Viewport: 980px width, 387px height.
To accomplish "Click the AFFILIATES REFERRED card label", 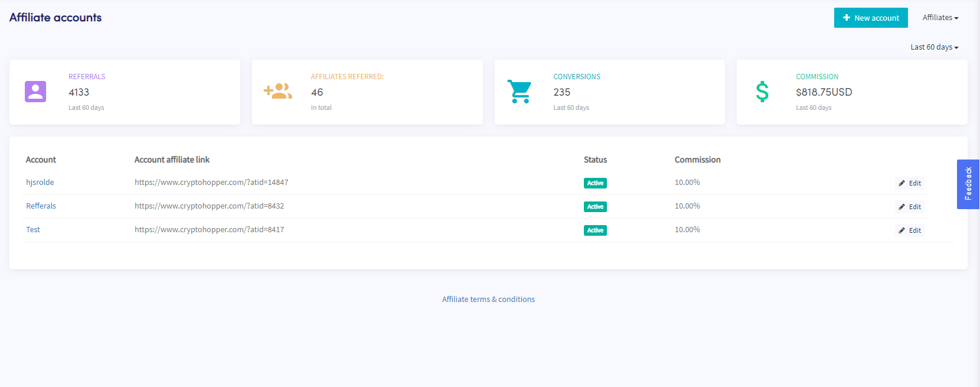I will point(347,77).
